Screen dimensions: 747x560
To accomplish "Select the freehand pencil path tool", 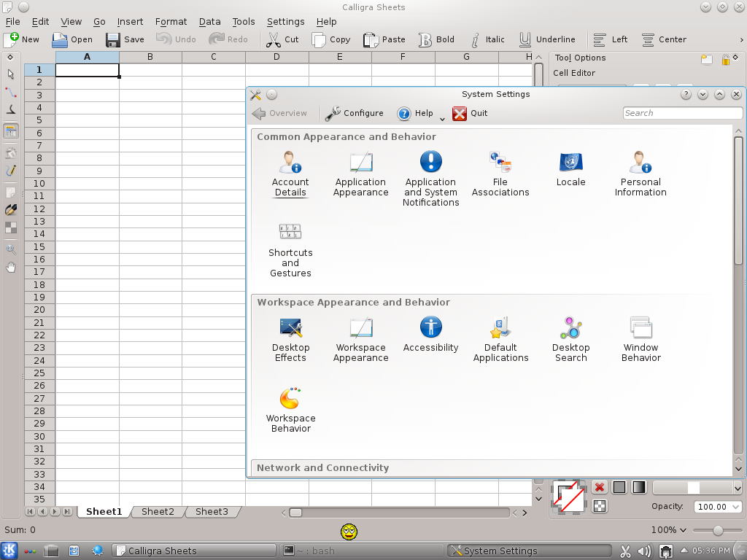I will point(10,171).
